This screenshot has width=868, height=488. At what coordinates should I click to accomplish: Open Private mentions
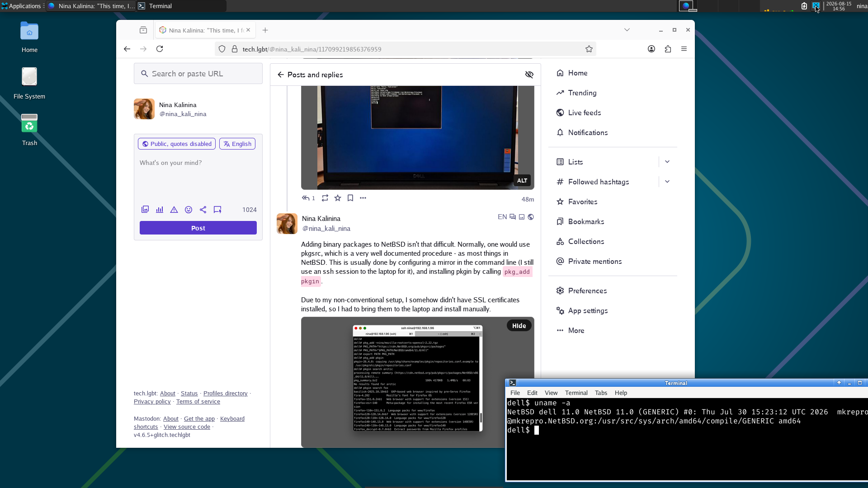pyautogui.click(x=595, y=261)
